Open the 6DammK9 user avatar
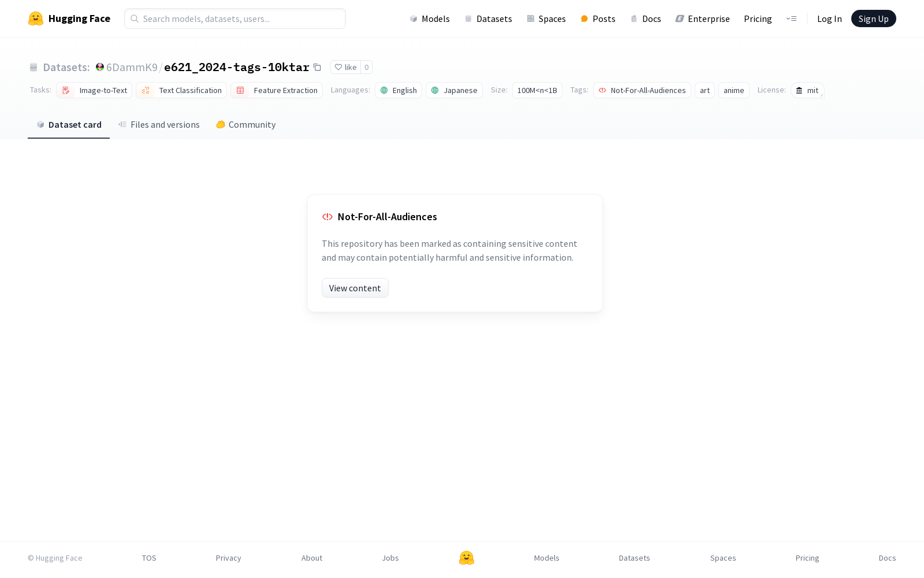924x578 pixels. pyautogui.click(x=100, y=67)
